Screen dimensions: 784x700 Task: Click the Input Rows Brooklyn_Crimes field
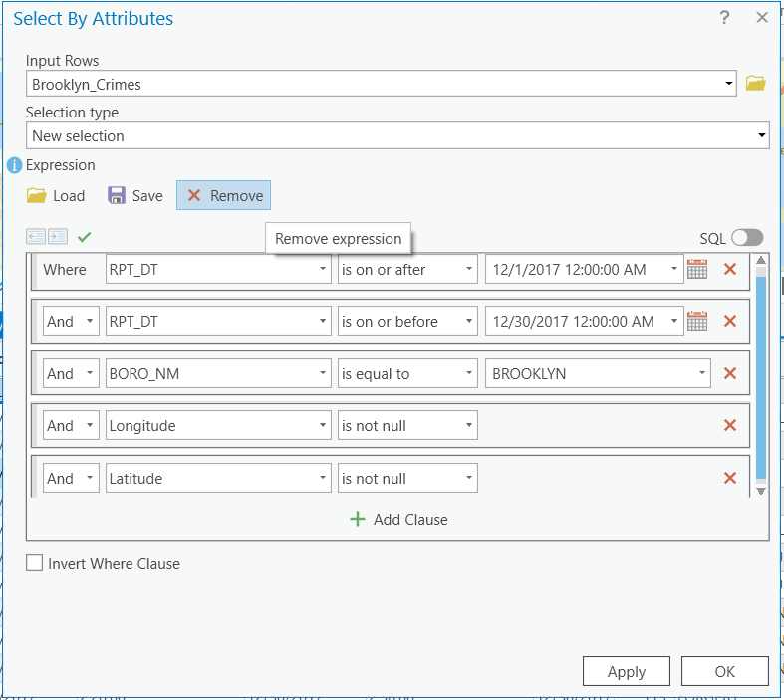click(x=379, y=85)
